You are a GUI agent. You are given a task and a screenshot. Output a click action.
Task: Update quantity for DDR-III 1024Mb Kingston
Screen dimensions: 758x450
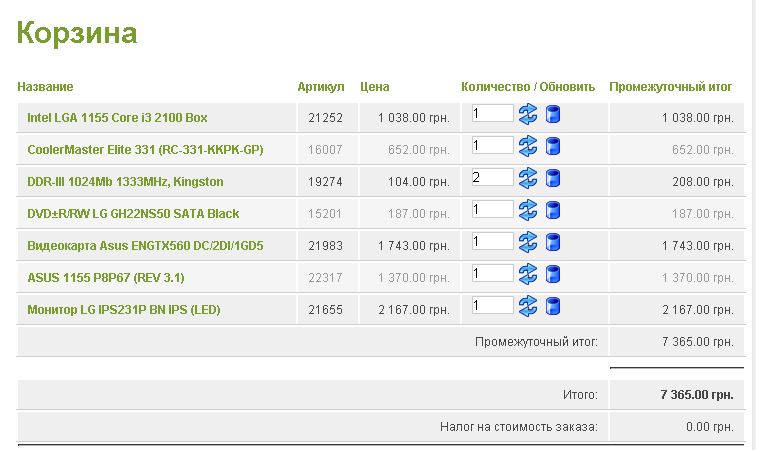pyautogui.click(x=527, y=178)
